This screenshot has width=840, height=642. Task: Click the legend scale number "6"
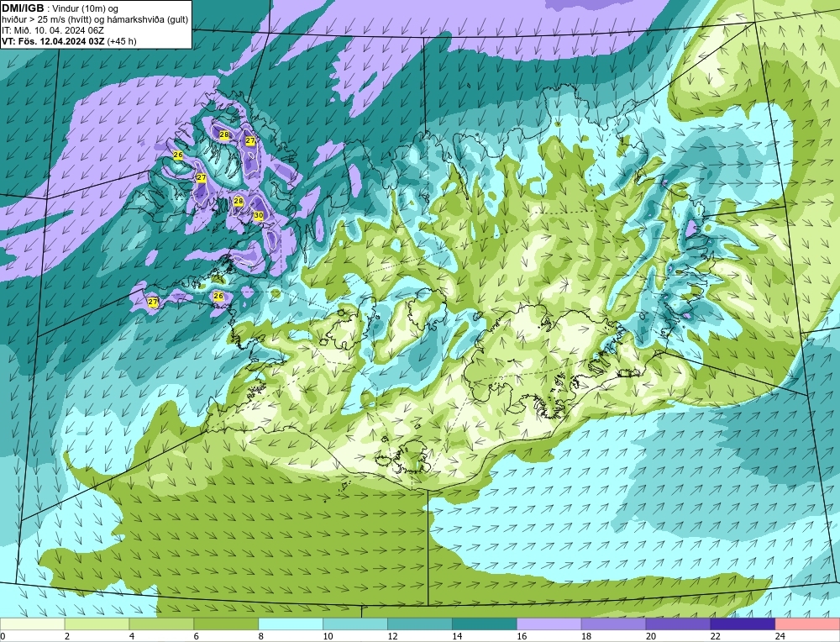(x=197, y=636)
